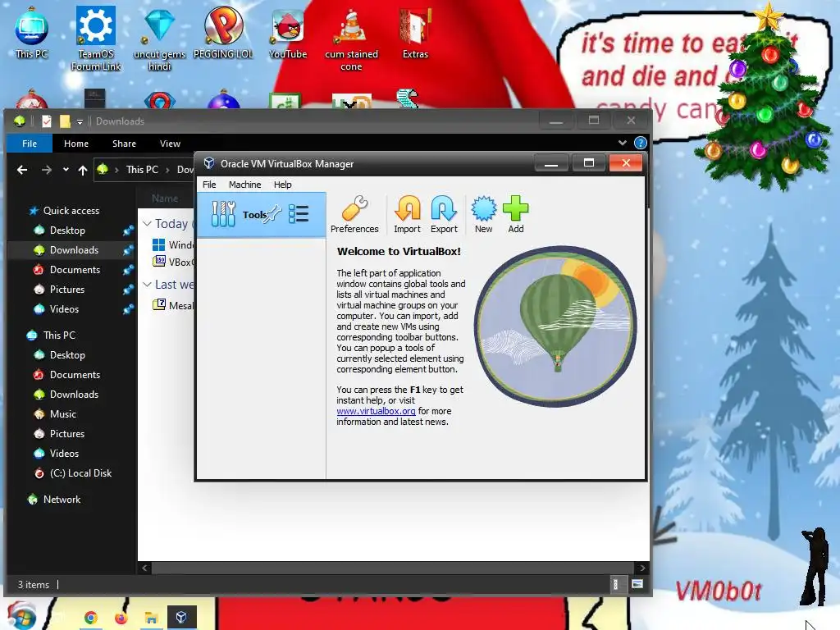Open the File tab in Downloads Explorer

coord(30,144)
